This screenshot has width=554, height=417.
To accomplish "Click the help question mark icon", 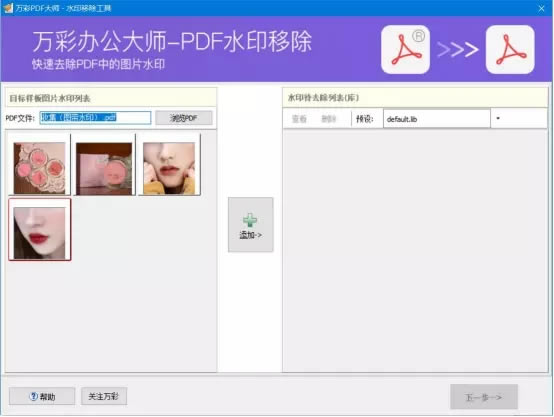I will pos(33,397).
